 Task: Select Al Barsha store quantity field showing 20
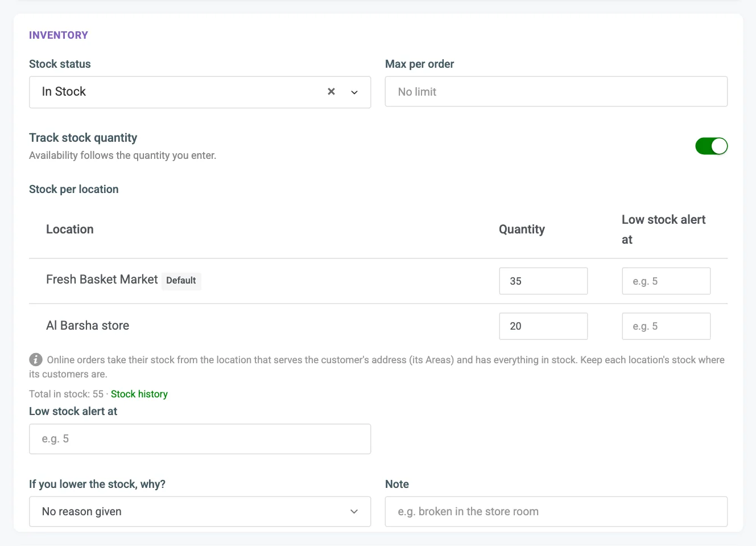543,326
